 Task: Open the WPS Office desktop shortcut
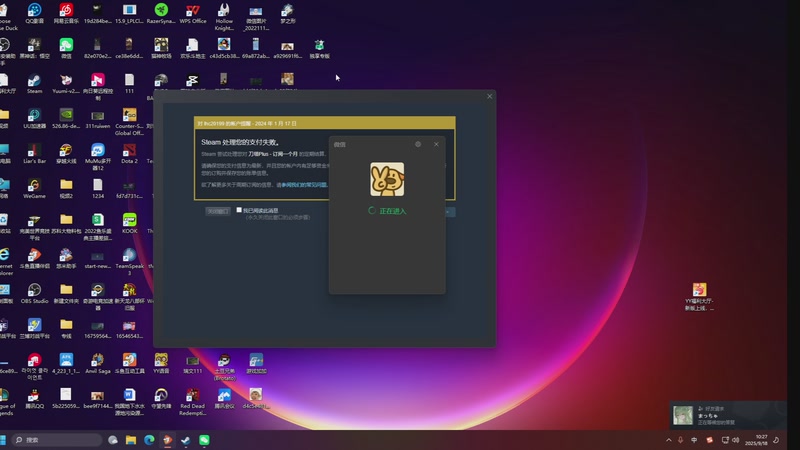pos(193,14)
